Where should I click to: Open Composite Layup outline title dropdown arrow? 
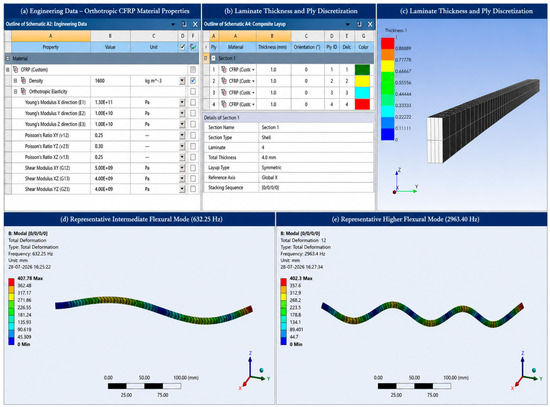(348, 24)
